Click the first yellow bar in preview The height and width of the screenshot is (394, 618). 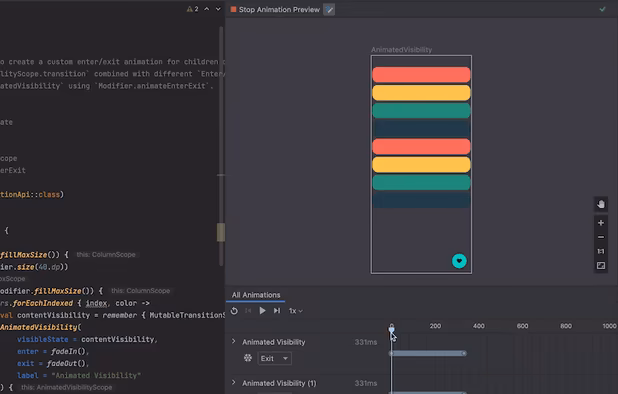coord(421,93)
